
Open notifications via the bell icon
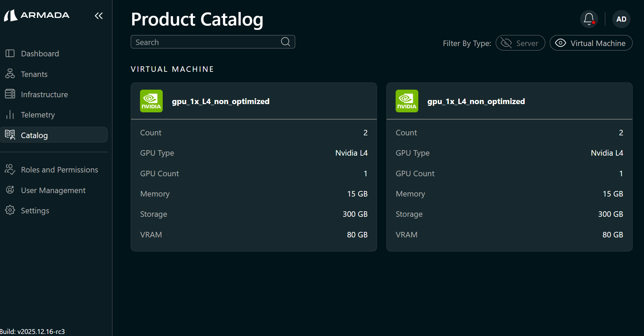click(x=589, y=19)
